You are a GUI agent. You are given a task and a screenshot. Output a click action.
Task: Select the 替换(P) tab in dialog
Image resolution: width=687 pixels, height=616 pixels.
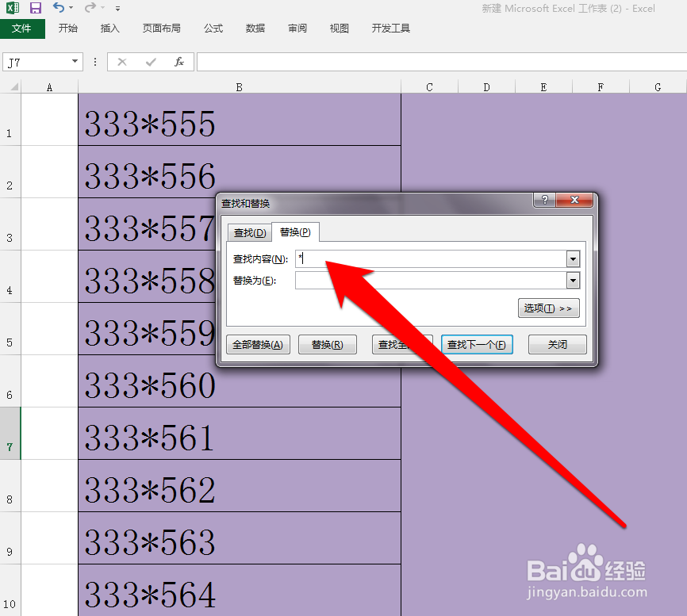click(295, 232)
